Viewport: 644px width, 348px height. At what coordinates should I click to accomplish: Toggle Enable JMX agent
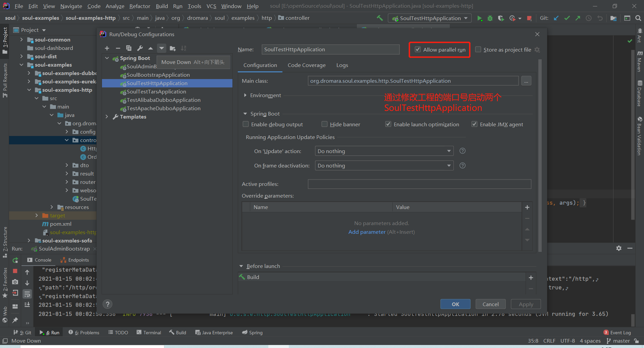(x=474, y=124)
